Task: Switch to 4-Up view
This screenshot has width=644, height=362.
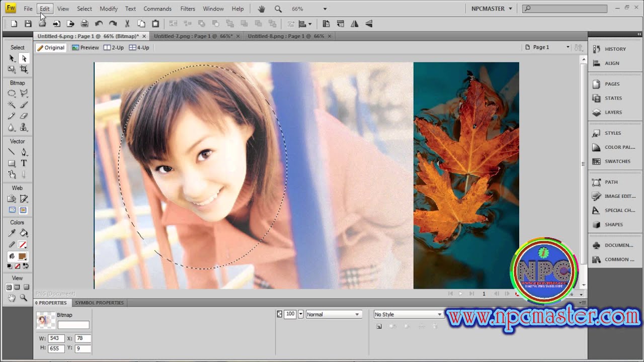Action: pyautogui.click(x=139, y=47)
